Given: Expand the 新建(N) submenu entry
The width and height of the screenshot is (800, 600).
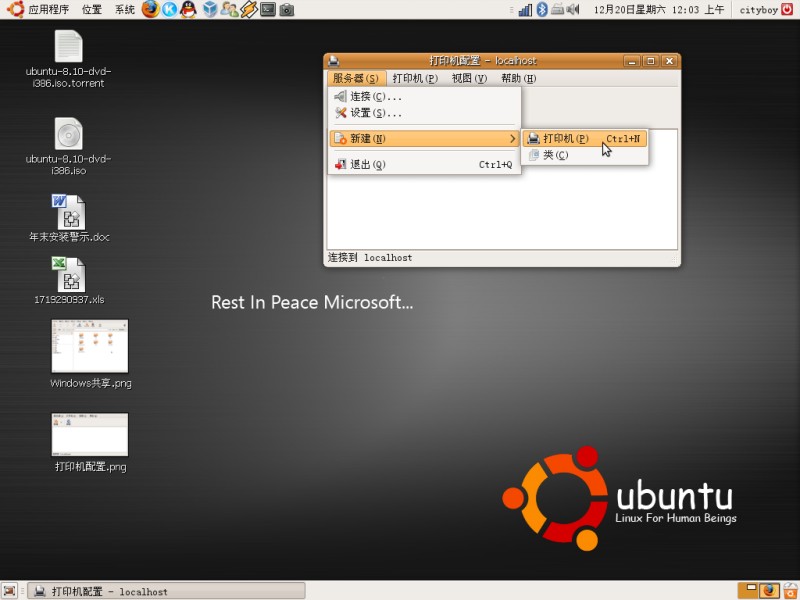Looking at the screenshot, I should (x=424, y=138).
